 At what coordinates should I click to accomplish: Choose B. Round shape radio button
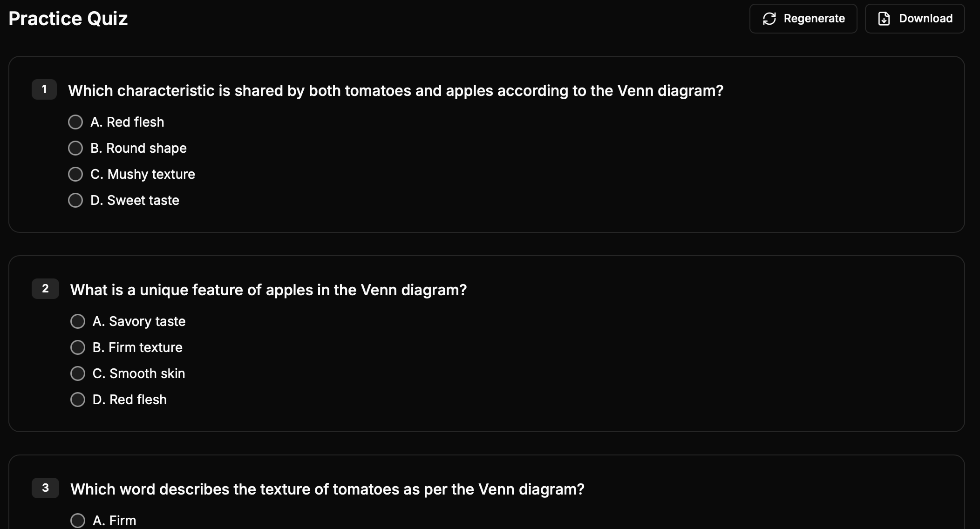point(75,148)
